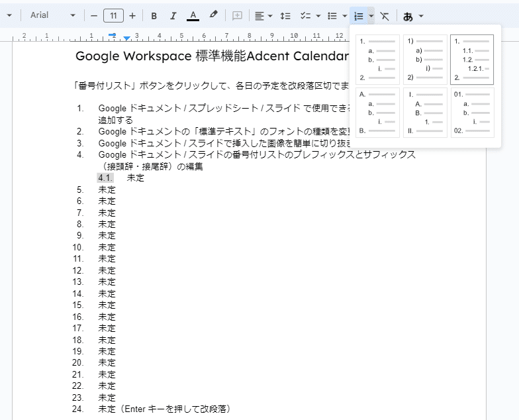Open the text color picker
The width and height of the screenshot is (519, 420).
point(193,16)
